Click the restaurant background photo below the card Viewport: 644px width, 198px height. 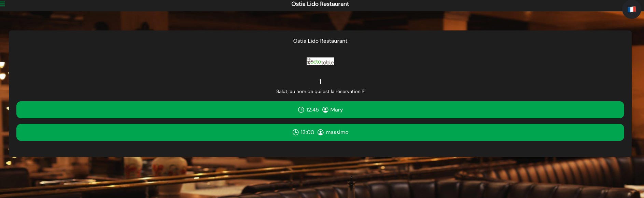pos(320,178)
